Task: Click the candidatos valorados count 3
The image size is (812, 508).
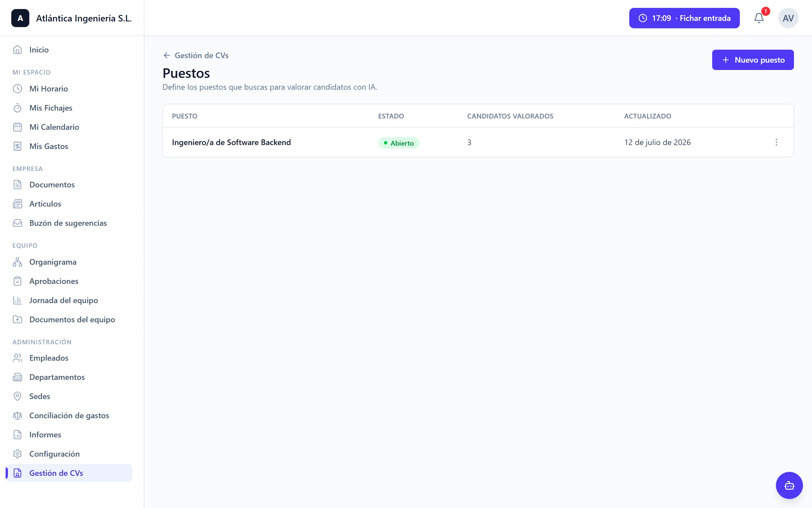Action: click(469, 142)
